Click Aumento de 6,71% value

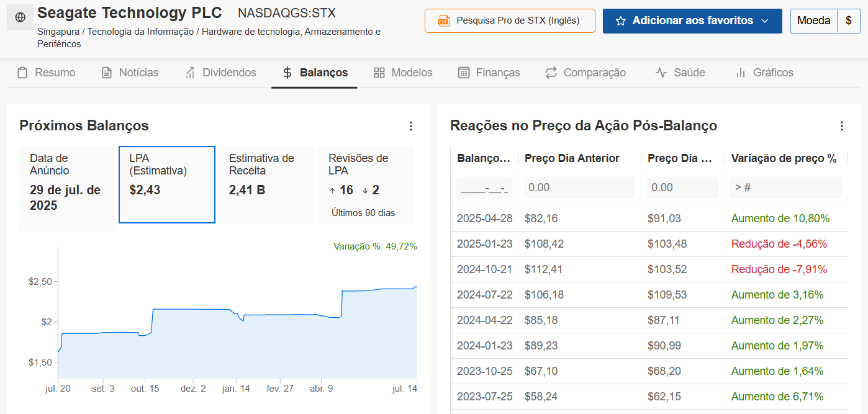(x=777, y=397)
